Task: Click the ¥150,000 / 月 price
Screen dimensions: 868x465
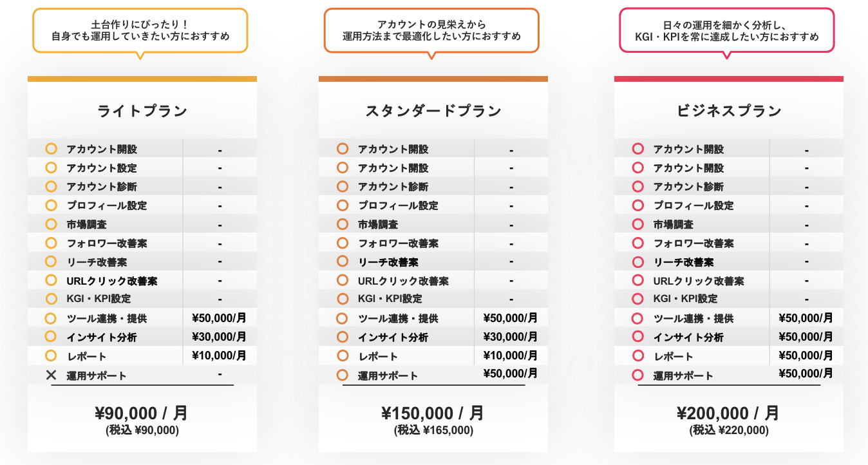Action: (x=433, y=413)
